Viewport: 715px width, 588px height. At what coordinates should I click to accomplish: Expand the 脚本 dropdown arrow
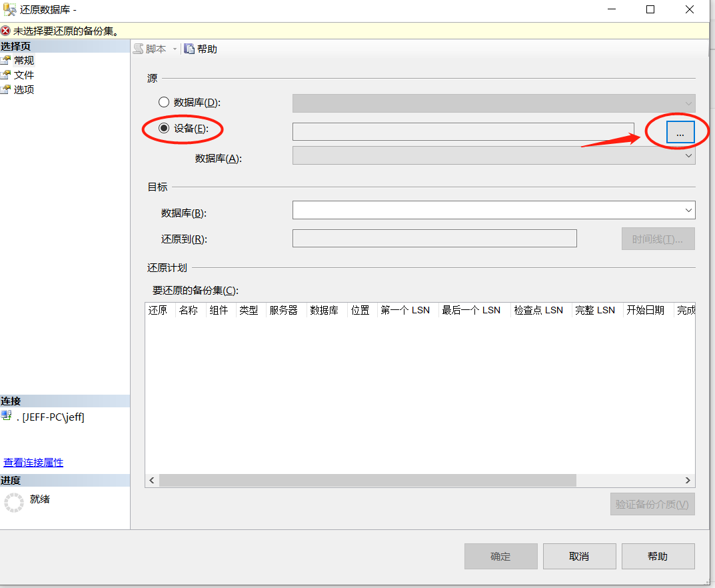point(175,49)
